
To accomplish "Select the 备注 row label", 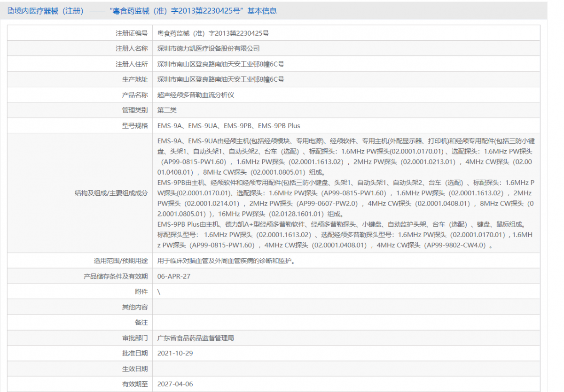I will pyautogui.click(x=141, y=323).
